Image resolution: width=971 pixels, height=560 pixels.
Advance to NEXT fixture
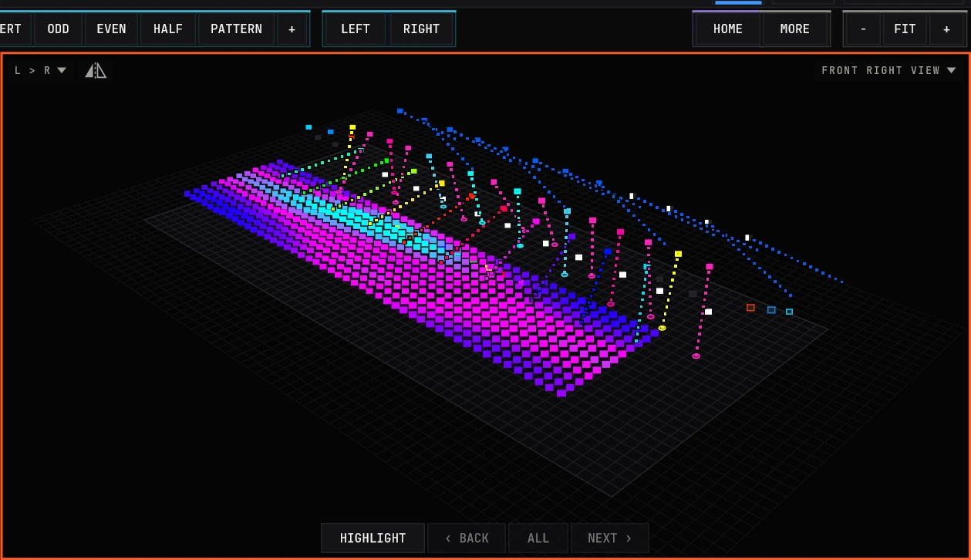point(609,538)
